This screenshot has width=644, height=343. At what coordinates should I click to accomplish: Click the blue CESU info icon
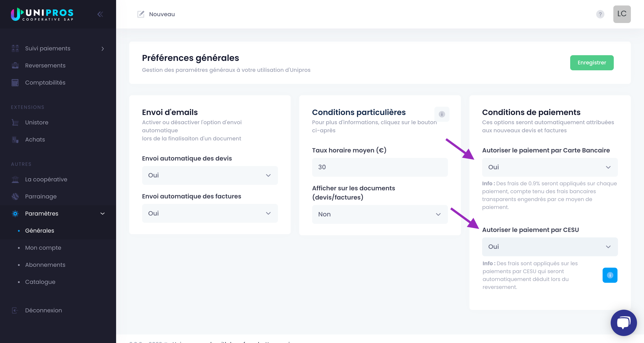tap(610, 275)
